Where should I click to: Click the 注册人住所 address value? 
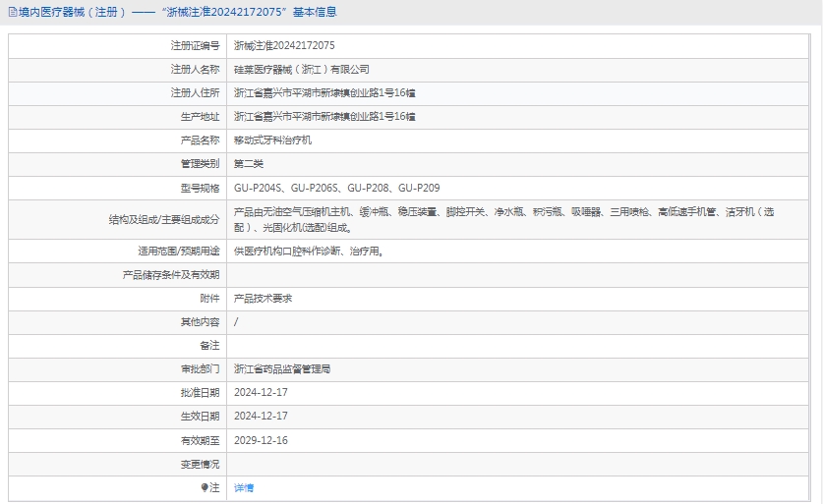pyautogui.click(x=324, y=93)
